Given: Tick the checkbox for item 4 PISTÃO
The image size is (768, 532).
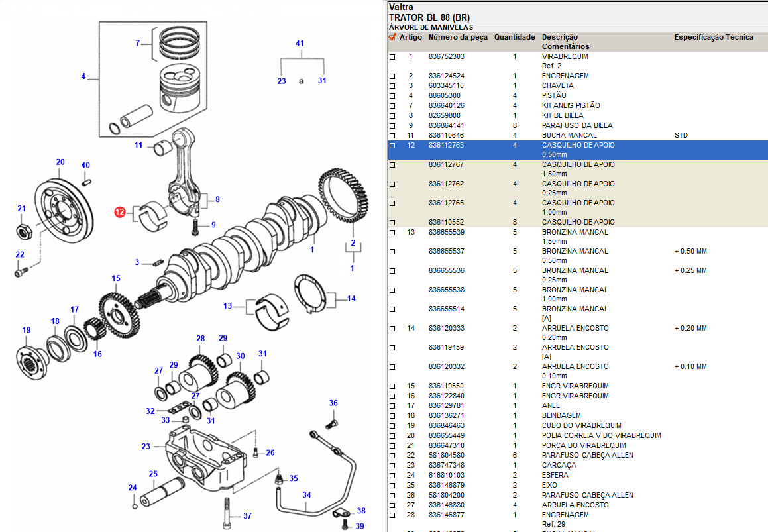Looking at the screenshot, I should click(392, 96).
